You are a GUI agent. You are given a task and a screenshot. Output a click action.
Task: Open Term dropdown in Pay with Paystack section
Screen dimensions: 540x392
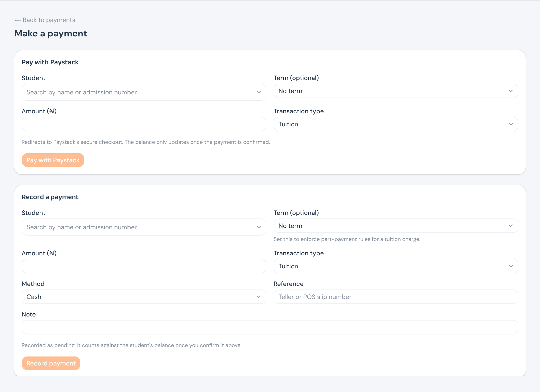click(396, 91)
